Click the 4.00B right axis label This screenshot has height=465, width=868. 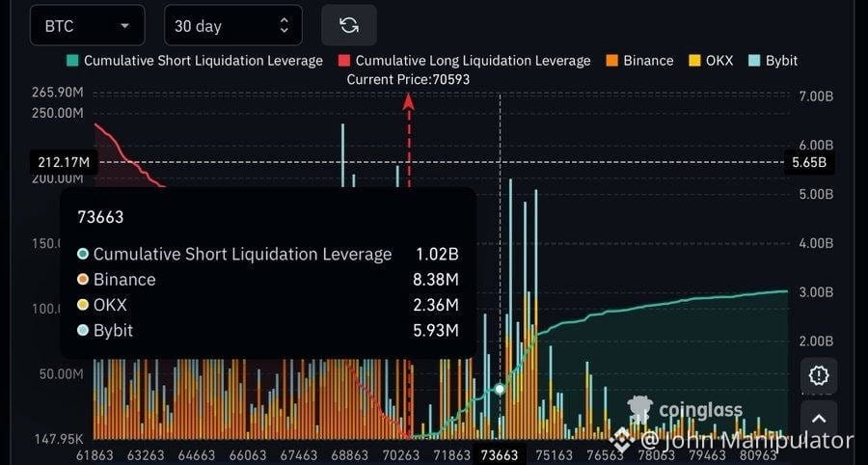(x=815, y=243)
